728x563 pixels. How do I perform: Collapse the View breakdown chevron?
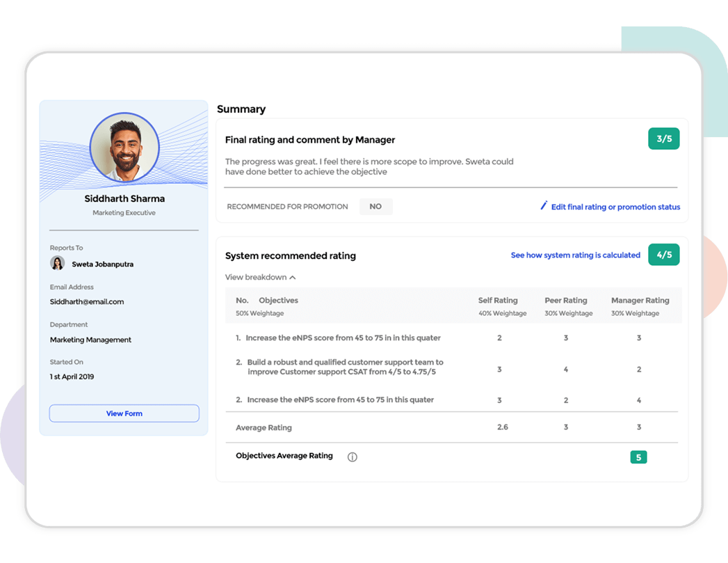click(293, 277)
